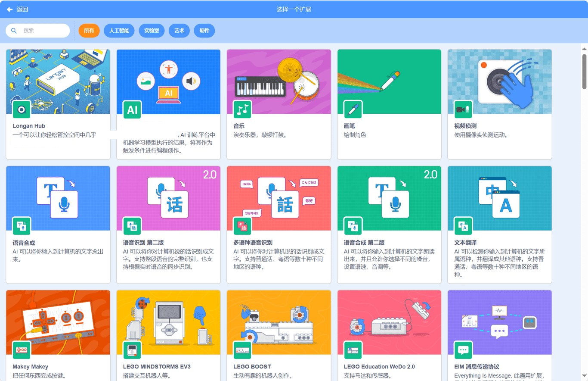Select the 所有 filter tab

[89, 31]
